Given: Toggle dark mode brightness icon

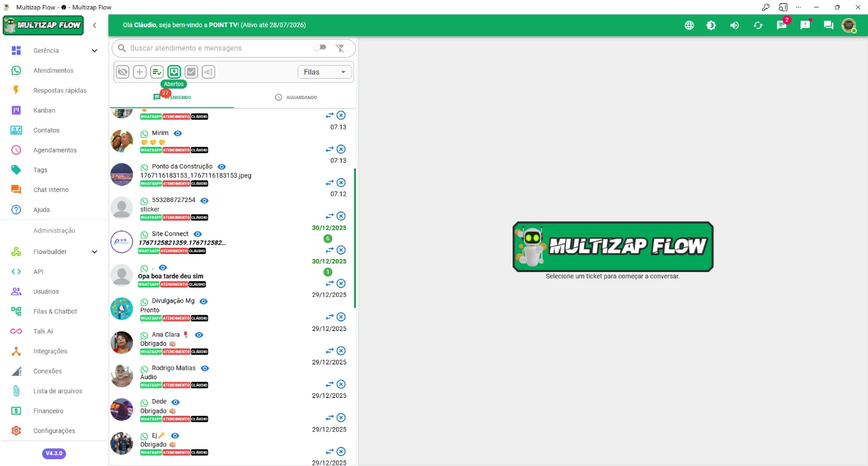Looking at the screenshot, I should pyautogui.click(x=711, y=25).
